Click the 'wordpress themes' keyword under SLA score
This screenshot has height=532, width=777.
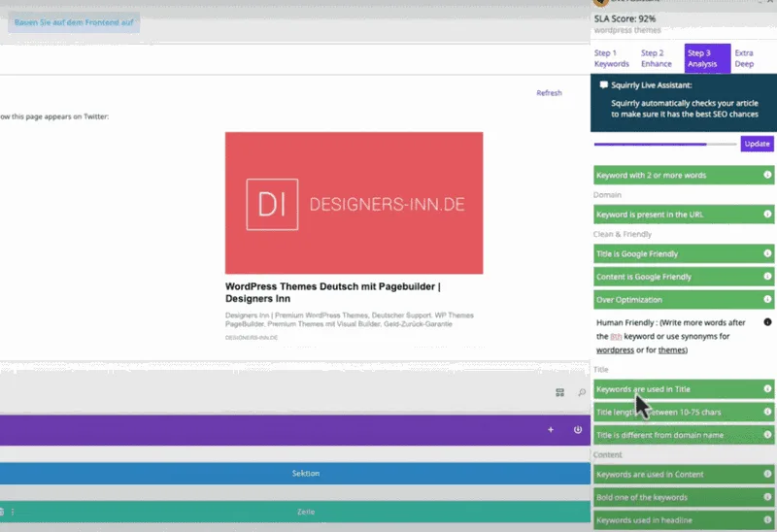(x=627, y=30)
